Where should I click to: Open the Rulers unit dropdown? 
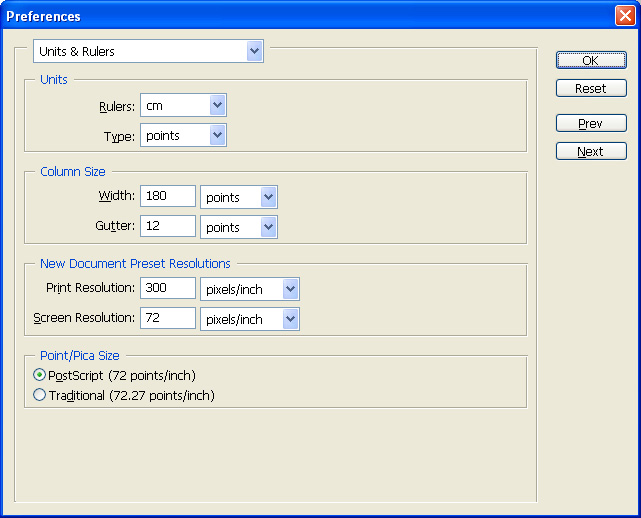[183, 105]
